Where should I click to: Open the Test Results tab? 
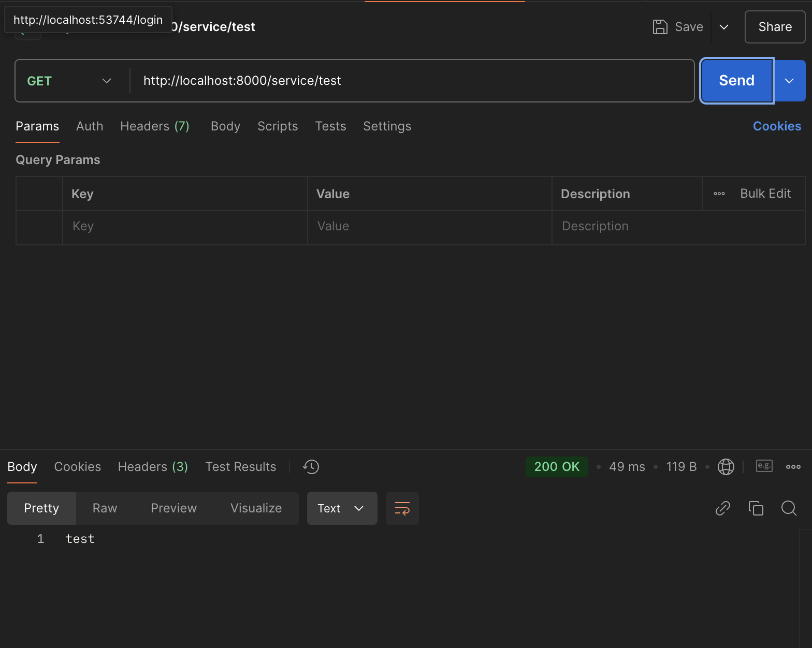pyautogui.click(x=241, y=467)
